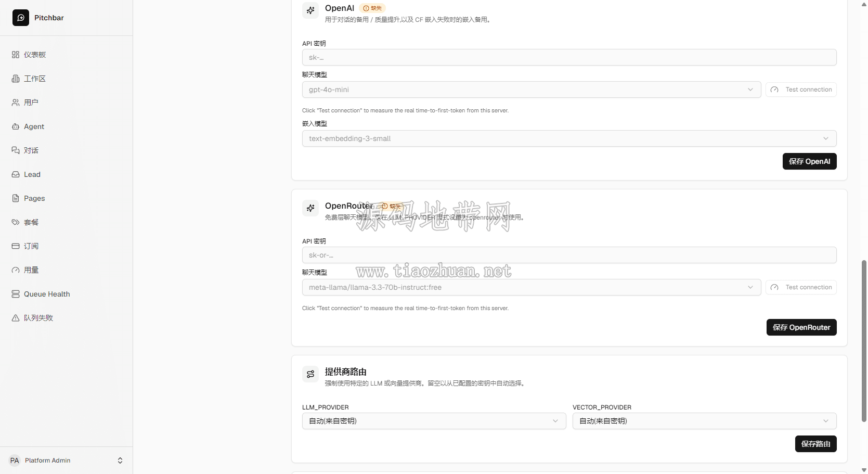Click the 保存路由 button
The height and width of the screenshot is (474, 868).
coord(816,444)
